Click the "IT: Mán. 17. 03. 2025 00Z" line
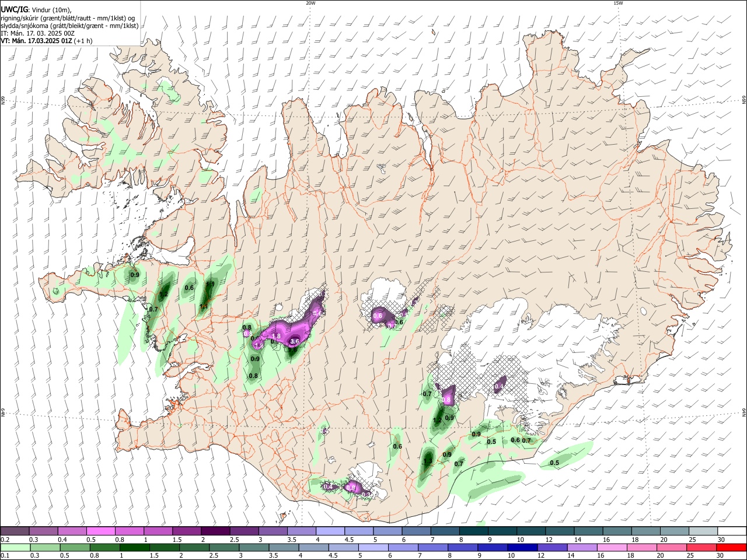This screenshot has width=747, height=560. pyautogui.click(x=37, y=33)
